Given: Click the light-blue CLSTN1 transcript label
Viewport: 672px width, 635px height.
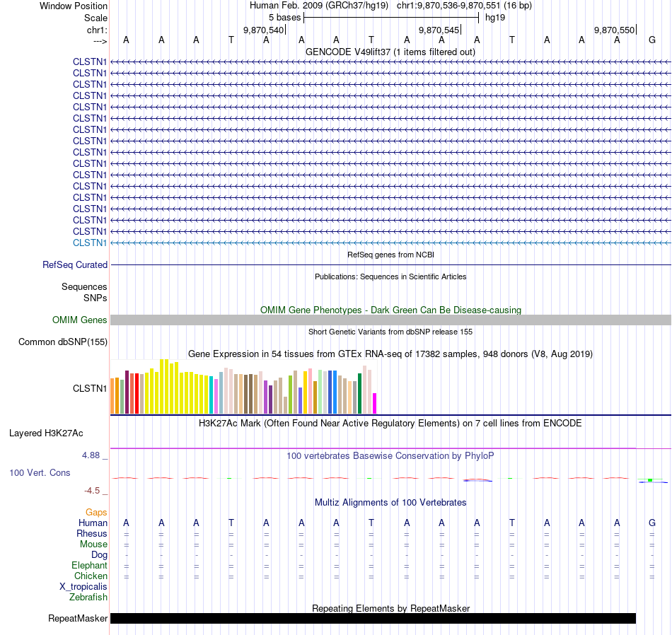Looking at the screenshot, I should click(90, 243).
